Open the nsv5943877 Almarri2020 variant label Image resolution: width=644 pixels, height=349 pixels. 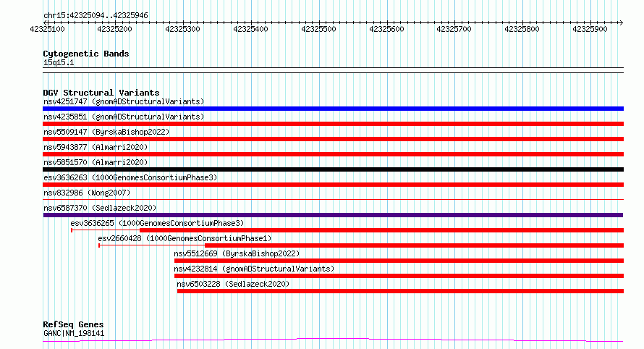point(96,147)
